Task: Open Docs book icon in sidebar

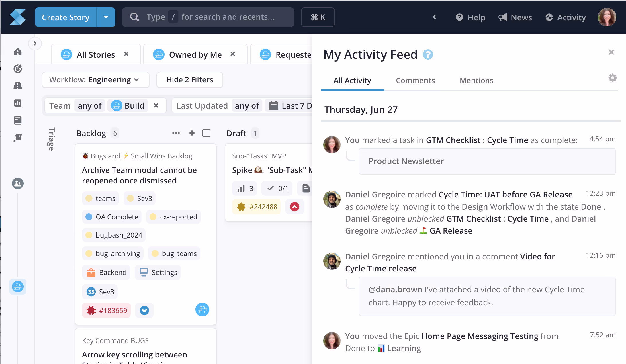Action: [18, 120]
